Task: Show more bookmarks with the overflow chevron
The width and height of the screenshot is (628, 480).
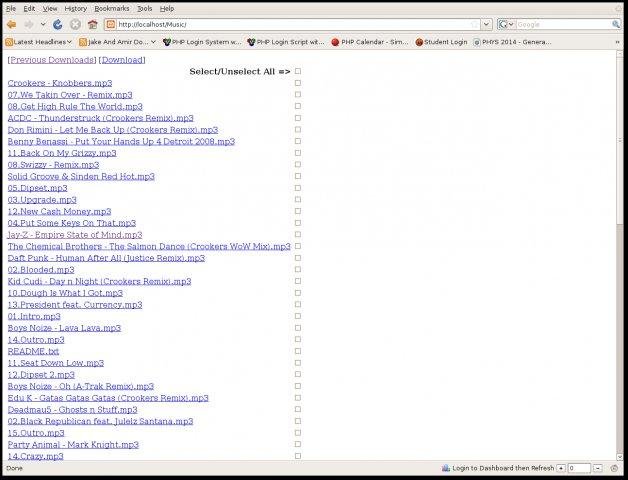Action: [x=617, y=42]
